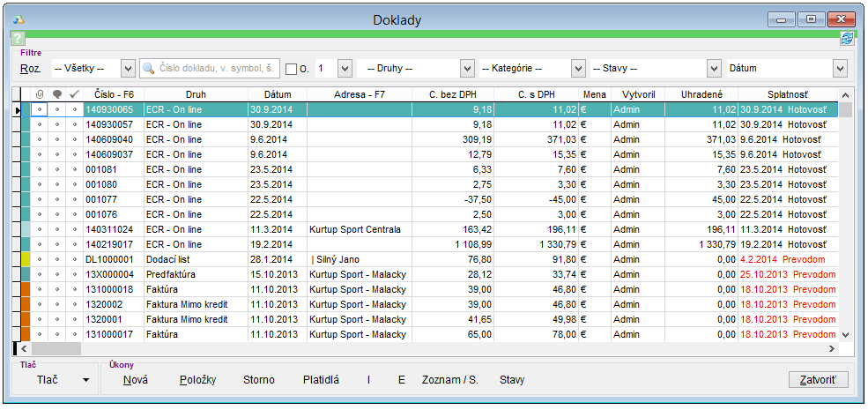Open the '-- Všetky --' dropdown
Screen dimensions: 868x410
point(127,68)
